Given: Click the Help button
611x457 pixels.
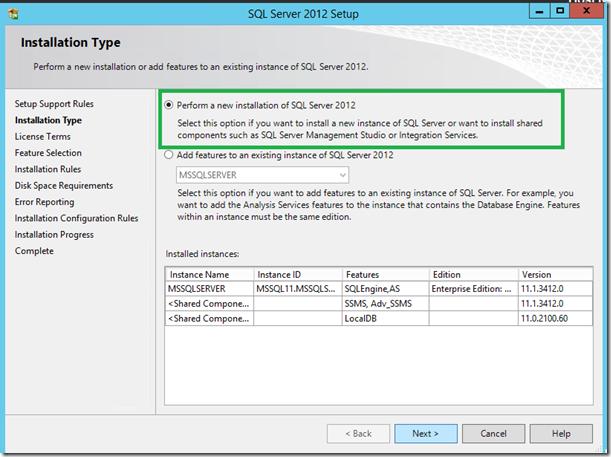Looking at the screenshot, I should click(x=561, y=434).
